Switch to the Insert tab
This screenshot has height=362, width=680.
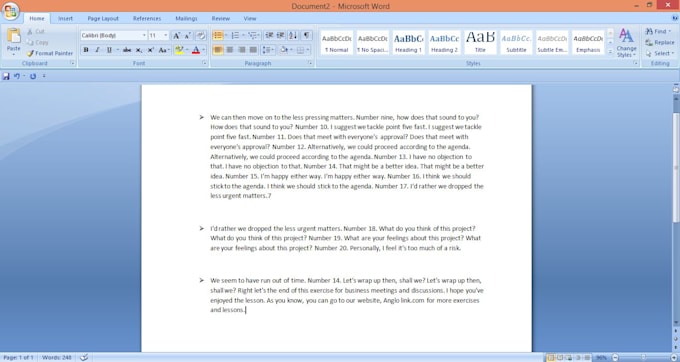tap(65, 19)
